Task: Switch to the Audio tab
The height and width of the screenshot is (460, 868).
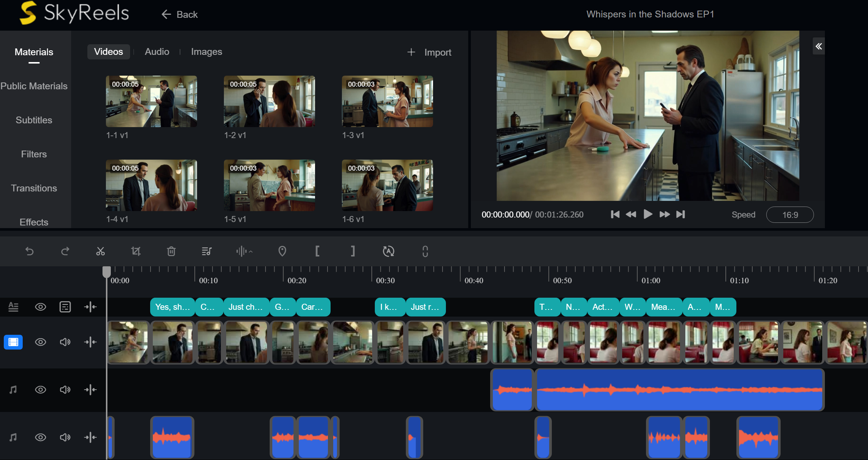Action: pyautogui.click(x=157, y=52)
